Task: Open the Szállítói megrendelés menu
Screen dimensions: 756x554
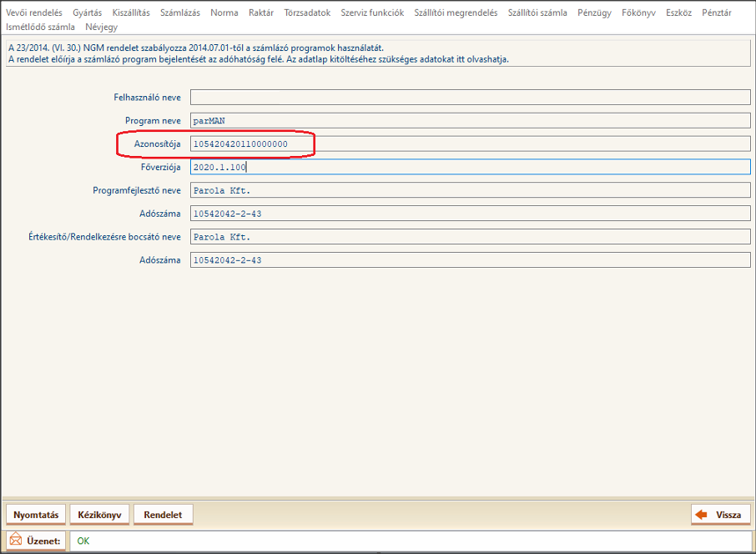Action: pyautogui.click(x=456, y=13)
